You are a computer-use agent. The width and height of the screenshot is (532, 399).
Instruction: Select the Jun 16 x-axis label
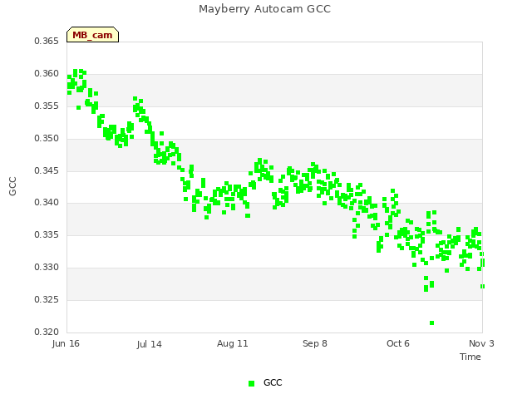[x=66, y=343]
